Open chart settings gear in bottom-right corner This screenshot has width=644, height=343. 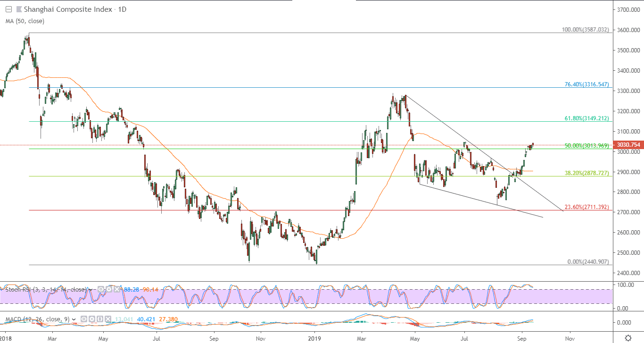pos(628,338)
